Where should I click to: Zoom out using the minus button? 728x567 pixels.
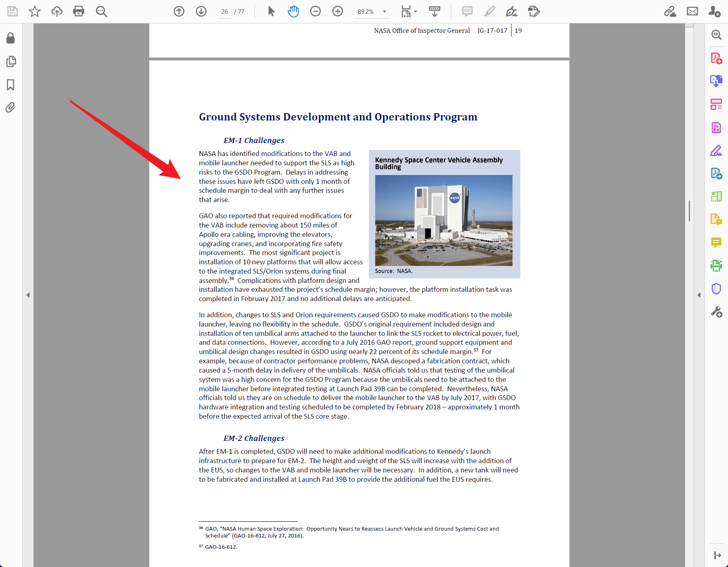coord(316,11)
